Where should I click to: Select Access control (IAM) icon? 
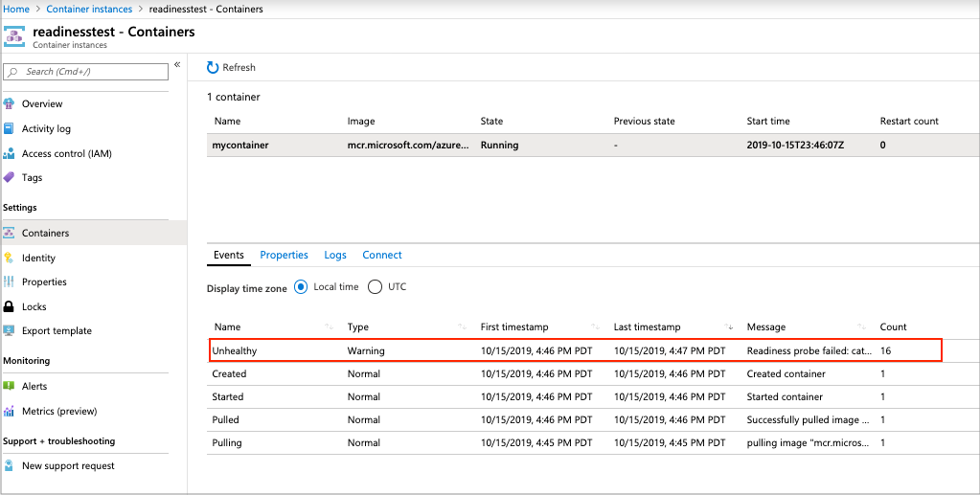click(x=10, y=153)
